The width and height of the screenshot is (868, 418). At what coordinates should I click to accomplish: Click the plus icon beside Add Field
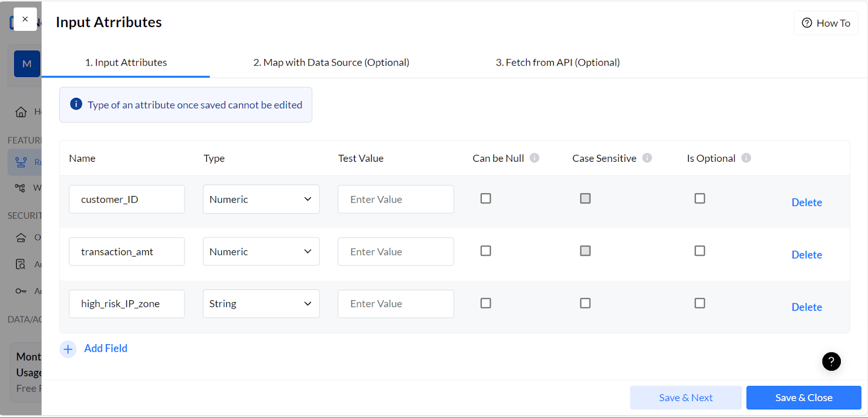click(x=68, y=349)
